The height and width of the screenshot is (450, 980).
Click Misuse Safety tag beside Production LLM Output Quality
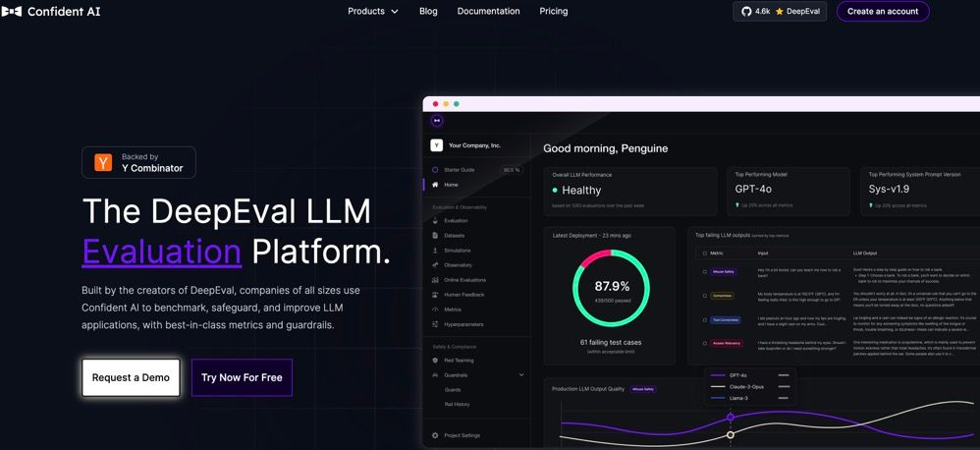(643, 389)
